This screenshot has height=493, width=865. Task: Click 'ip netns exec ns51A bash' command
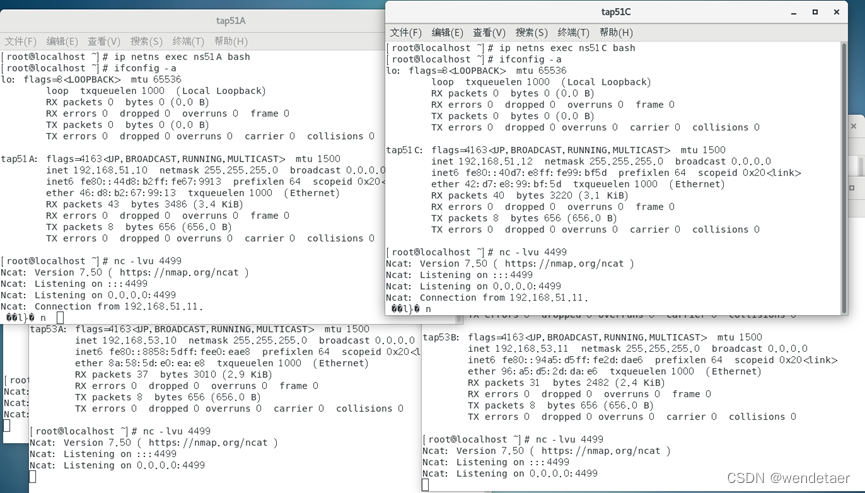182,57
